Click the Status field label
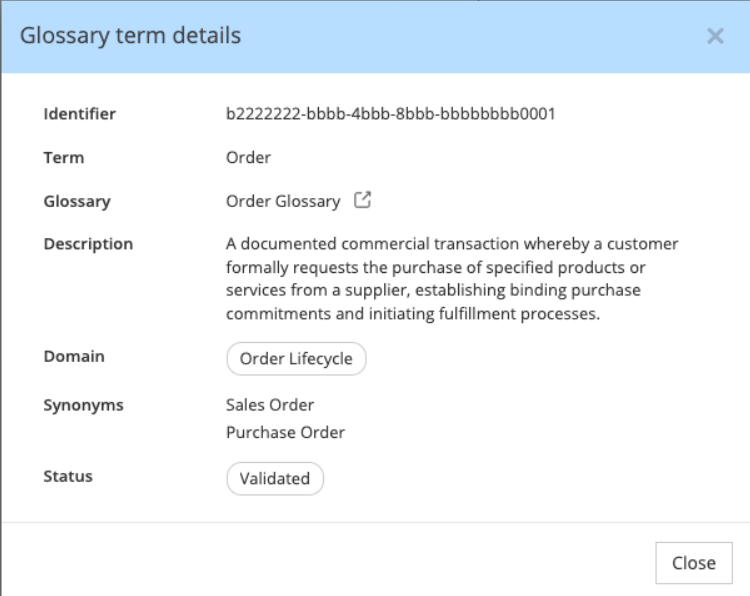Image resolution: width=750 pixels, height=596 pixels. pyautogui.click(x=68, y=476)
